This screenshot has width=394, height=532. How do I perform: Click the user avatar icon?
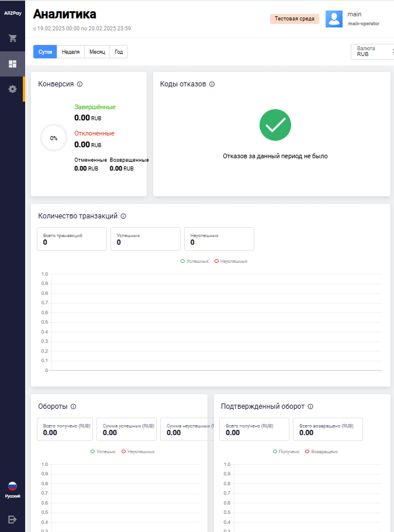pyautogui.click(x=334, y=19)
